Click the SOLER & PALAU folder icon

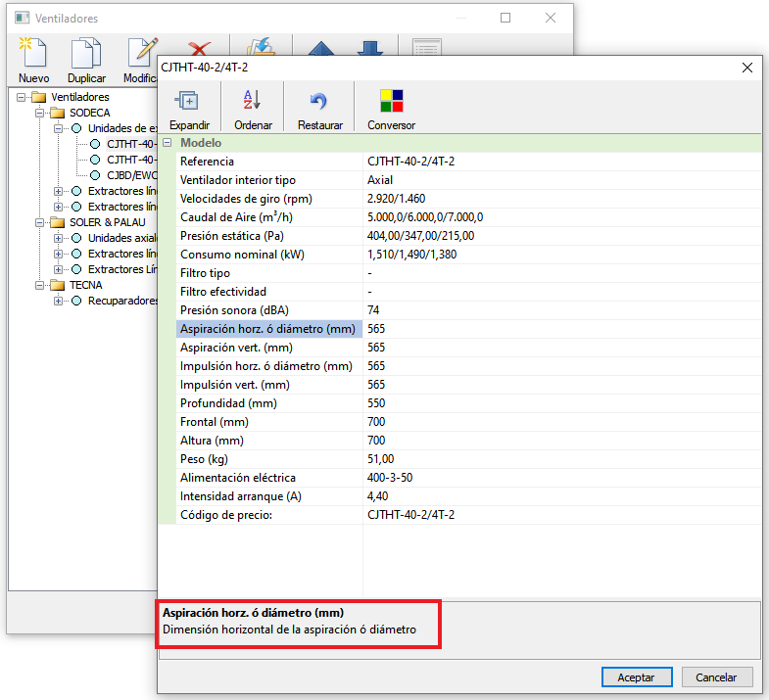[x=58, y=222]
